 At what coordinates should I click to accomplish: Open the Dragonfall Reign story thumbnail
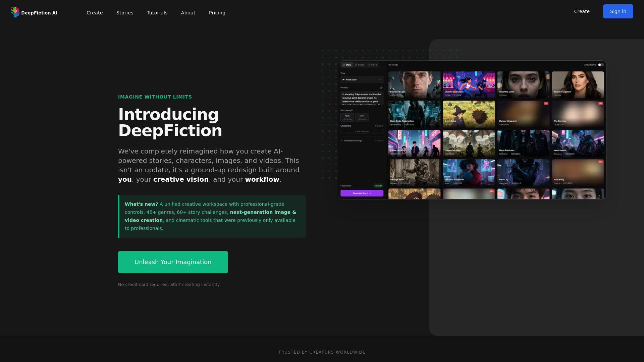(x=469, y=143)
